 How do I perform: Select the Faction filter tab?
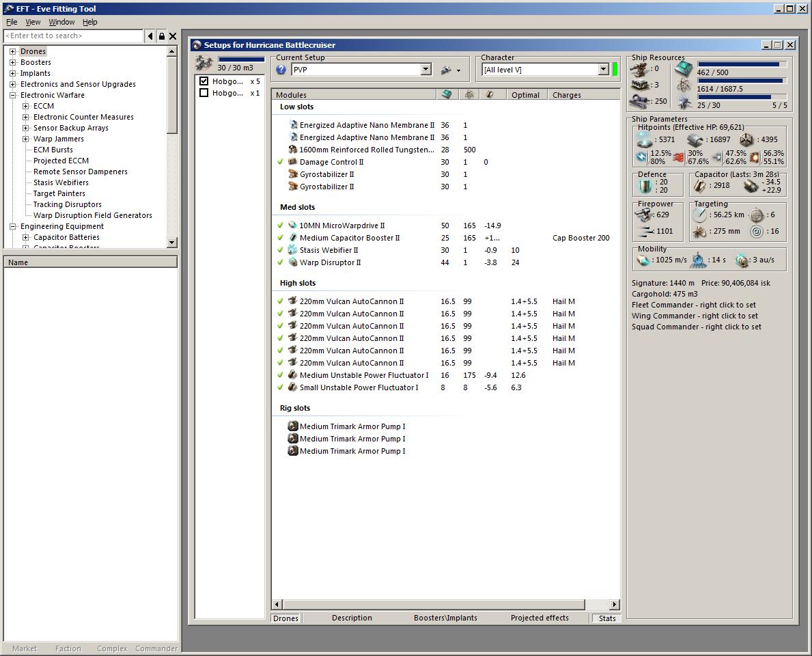point(68,648)
